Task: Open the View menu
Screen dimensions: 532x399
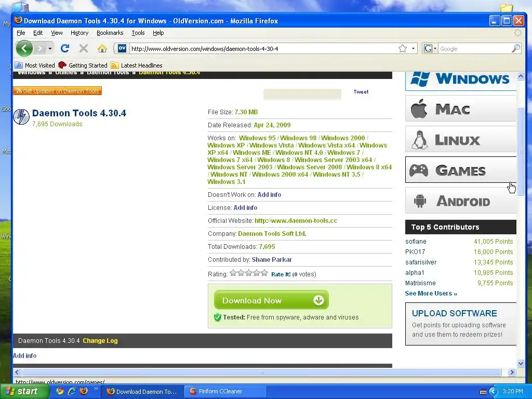Action: tap(57, 33)
